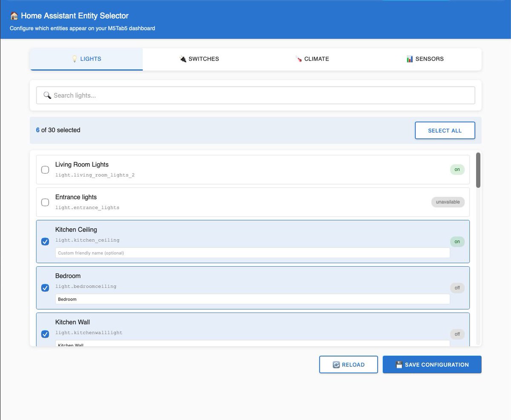This screenshot has width=511, height=420.
Task: Click the floppy disk icon on Save button
Action: pos(399,365)
